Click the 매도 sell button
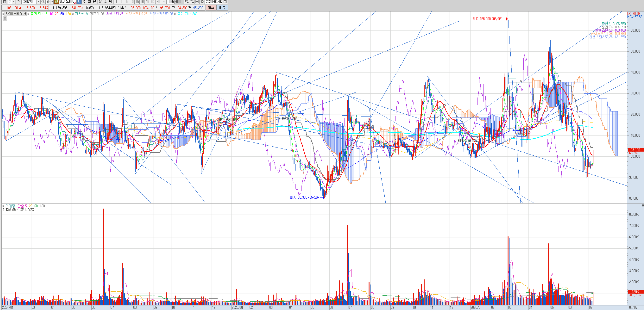 [222, 8]
